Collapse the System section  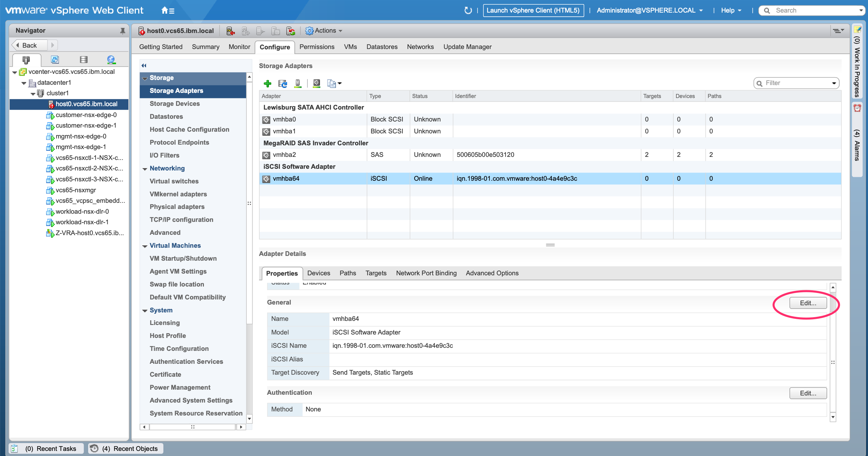[145, 311]
